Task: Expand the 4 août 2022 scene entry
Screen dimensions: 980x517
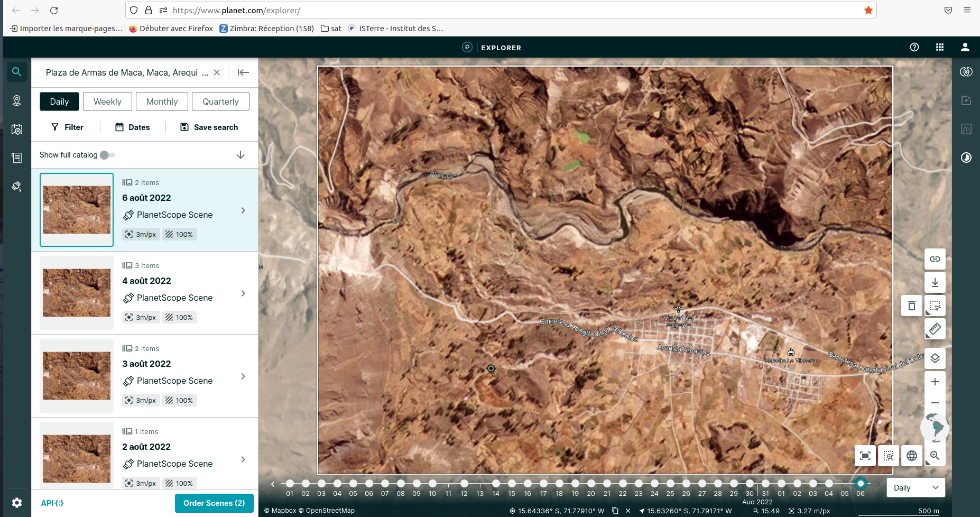Action: 243,293
